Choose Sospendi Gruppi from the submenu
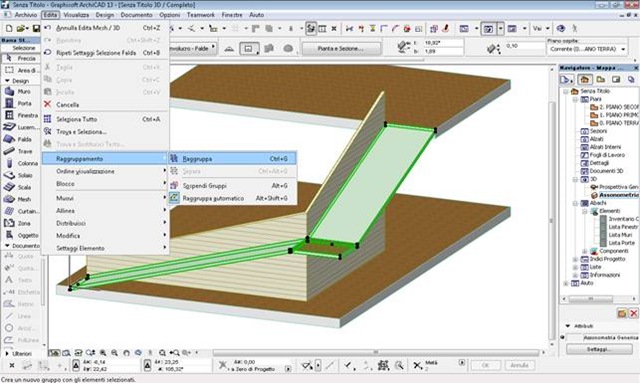Screen dimensions: 640x383 233,185
